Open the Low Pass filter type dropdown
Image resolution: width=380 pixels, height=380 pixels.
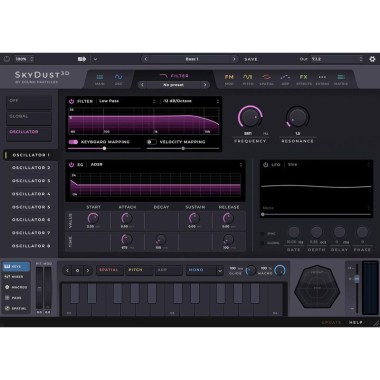127,101
